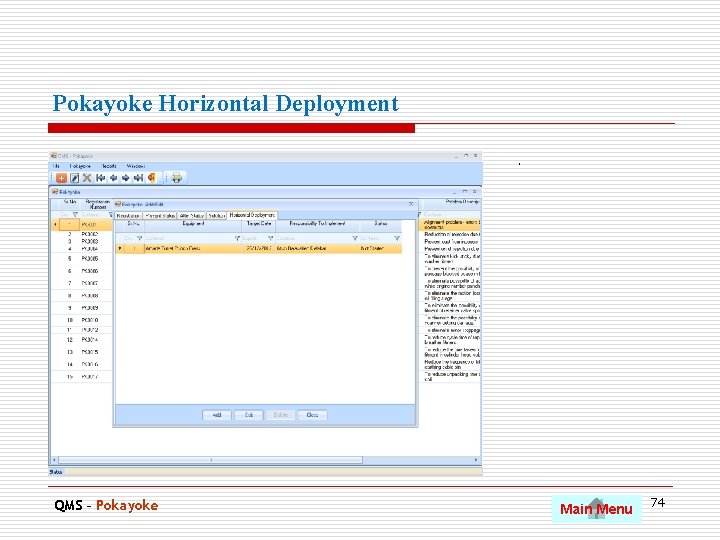The width and height of the screenshot is (720, 540).
Task: Click the Add button in dialog
Action: click(x=217, y=415)
